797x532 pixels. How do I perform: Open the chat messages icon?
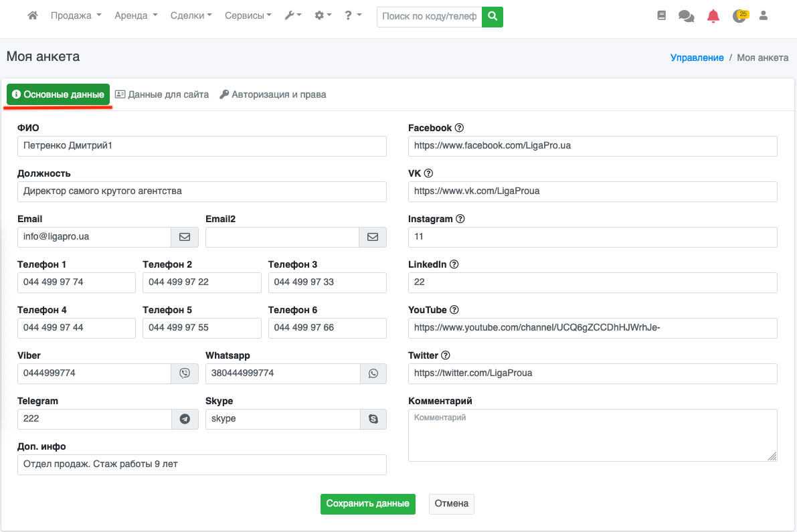point(686,16)
